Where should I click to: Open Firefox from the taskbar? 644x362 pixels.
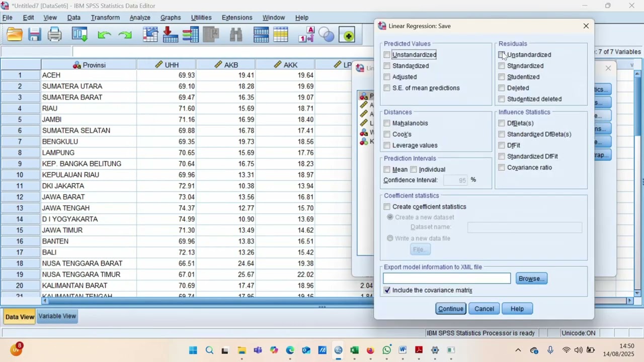click(370, 350)
